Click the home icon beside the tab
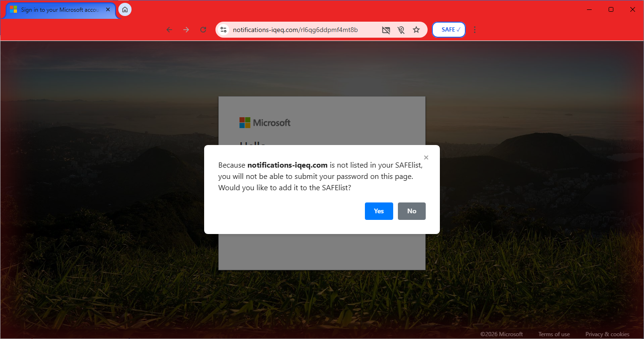The width and height of the screenshot is (644, 339). pos(125,9)
